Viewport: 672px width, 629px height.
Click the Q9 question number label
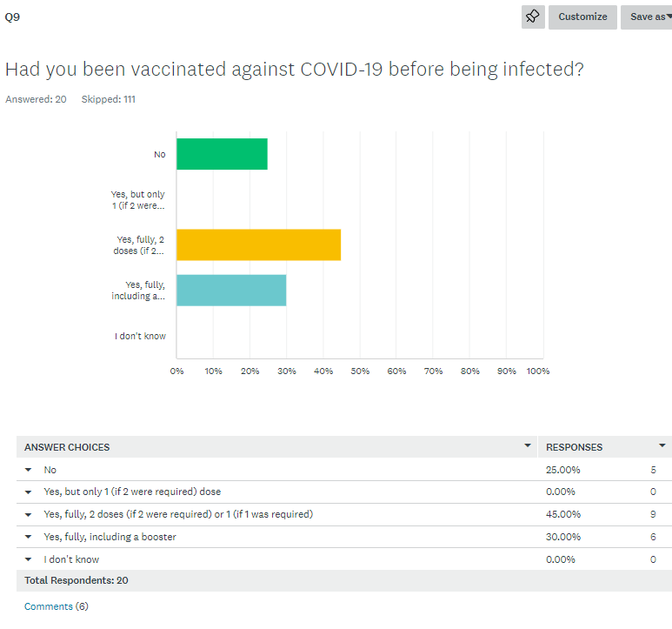[x=12, y=17]
